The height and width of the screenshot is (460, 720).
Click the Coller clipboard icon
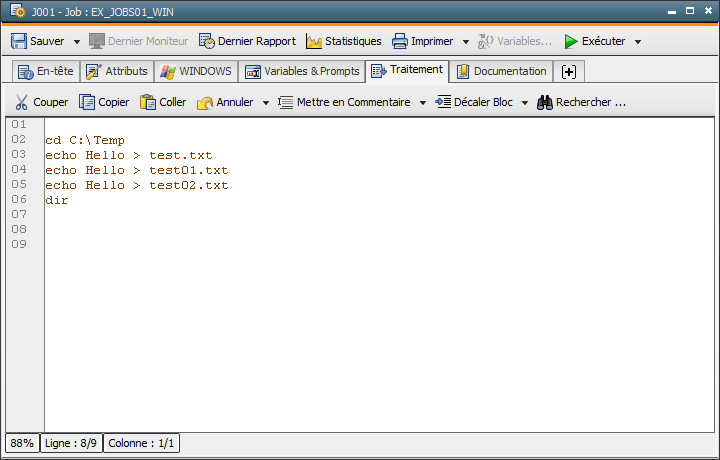147,102
